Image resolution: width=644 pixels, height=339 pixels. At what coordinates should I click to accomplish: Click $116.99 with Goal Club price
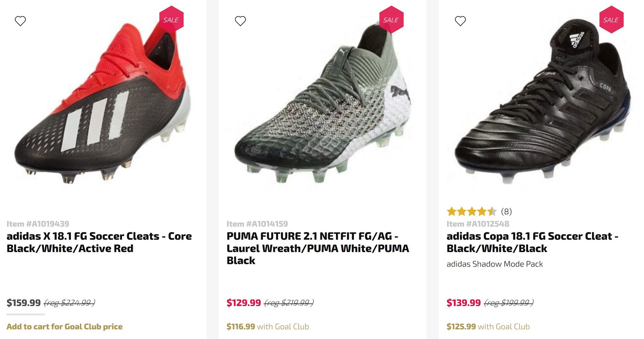pyautogui.click(x=268, y=327)
